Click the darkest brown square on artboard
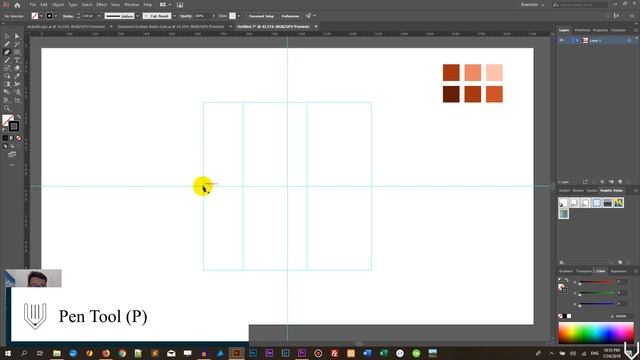The image size is (640, 360). click(451, 94)
